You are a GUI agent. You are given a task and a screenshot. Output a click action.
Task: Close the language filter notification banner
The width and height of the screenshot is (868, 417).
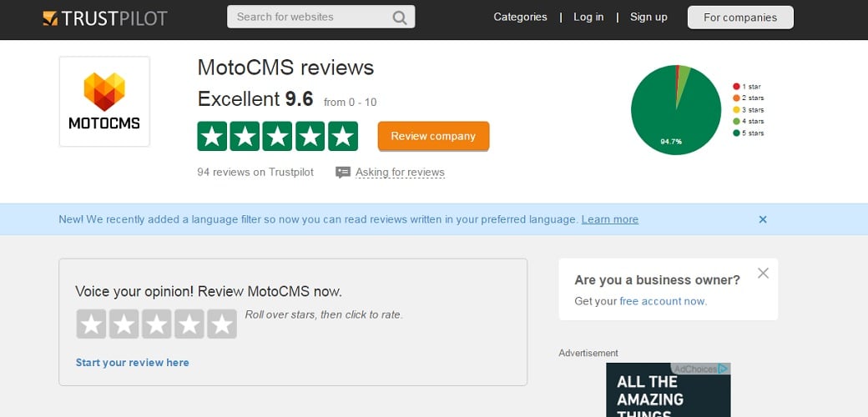point(762,219)
